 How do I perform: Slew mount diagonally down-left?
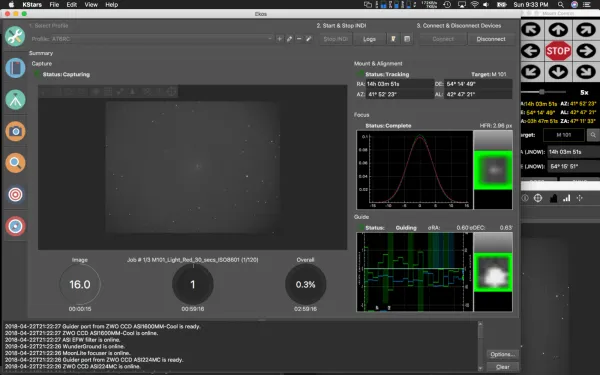(x=531, y=72)
